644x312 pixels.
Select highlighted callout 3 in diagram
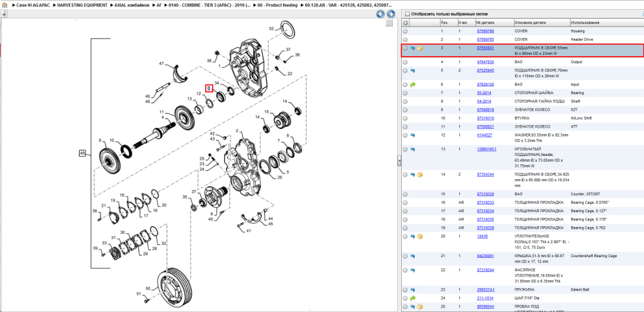tap(209, 88)
